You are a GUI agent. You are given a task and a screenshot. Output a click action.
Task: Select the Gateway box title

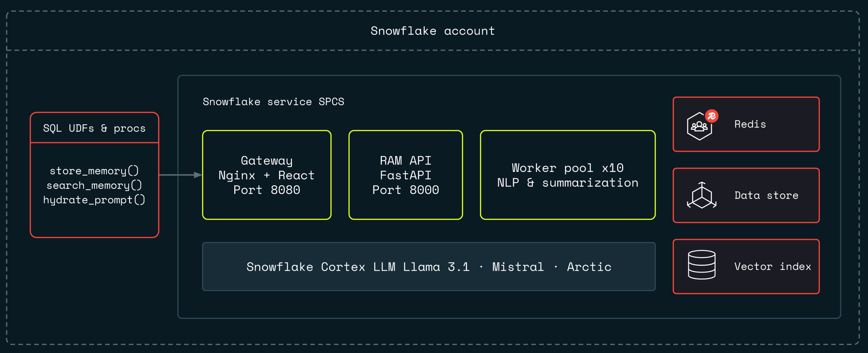coord(267,161)
